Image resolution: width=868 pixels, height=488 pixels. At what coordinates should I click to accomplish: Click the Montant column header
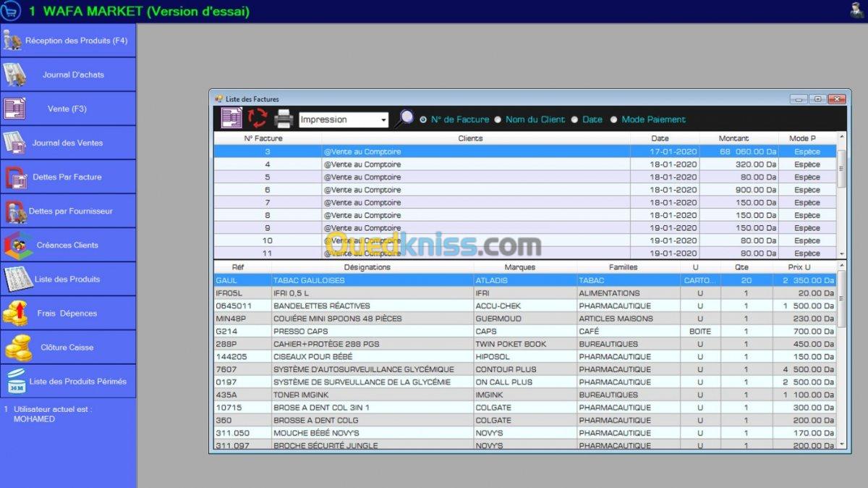point(733,138)
